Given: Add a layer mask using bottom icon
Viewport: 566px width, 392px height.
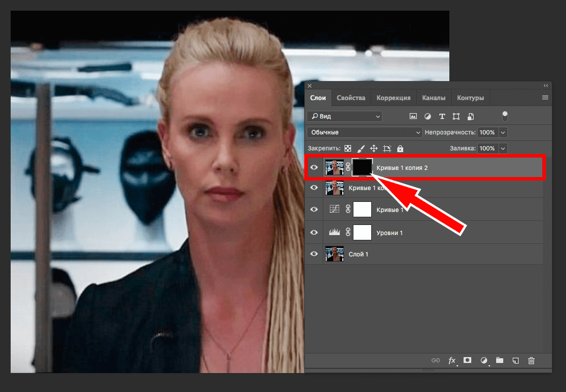Looking at the screenshot, I should [467, 360].
